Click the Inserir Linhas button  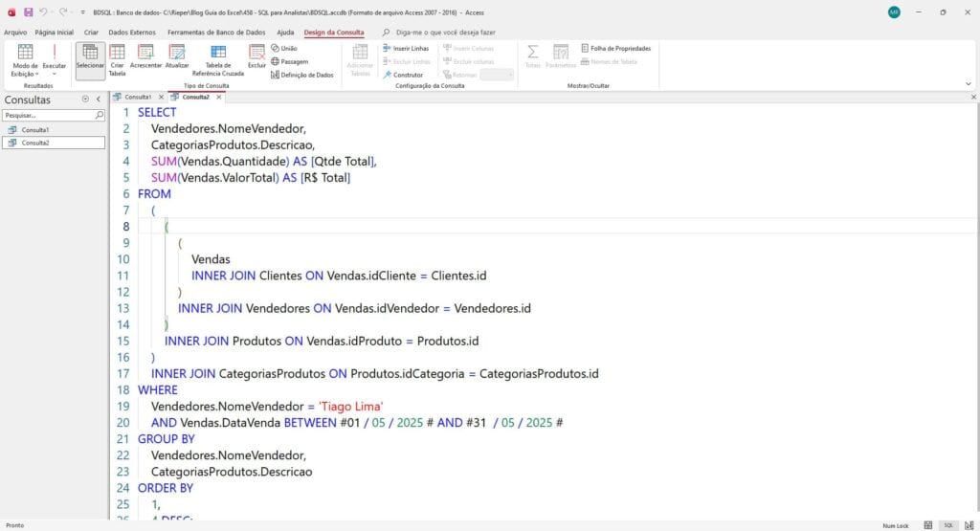[406, 48]
